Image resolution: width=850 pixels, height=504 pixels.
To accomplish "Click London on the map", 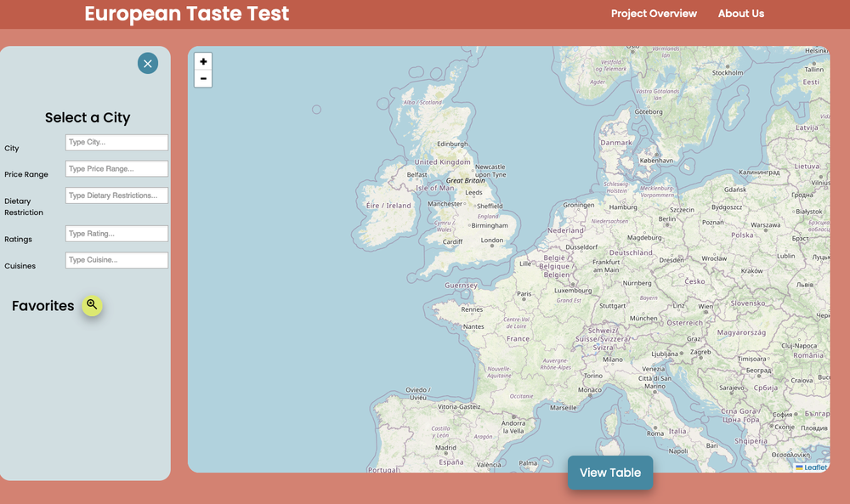I will (x=491, y=240).
